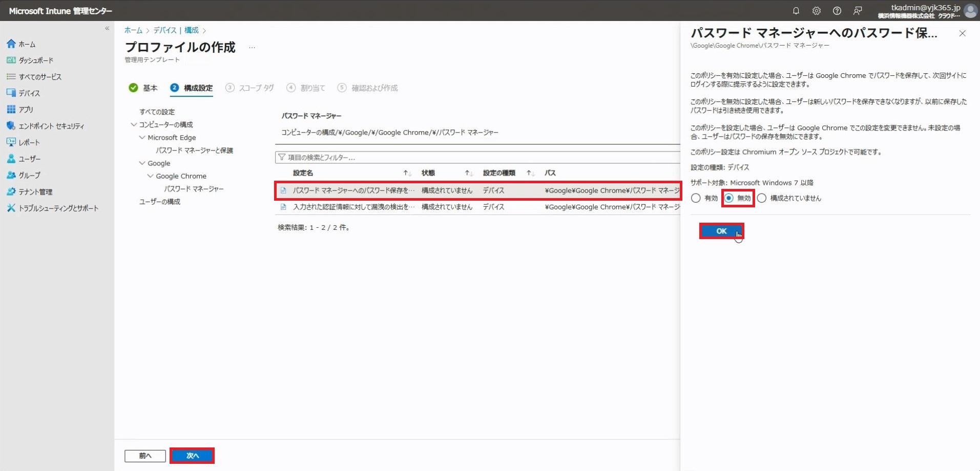Viewport: 980px width, 471px height.
Task: Select the 有効 radio button
Action: pyautogui.click(x=696, y=198)
